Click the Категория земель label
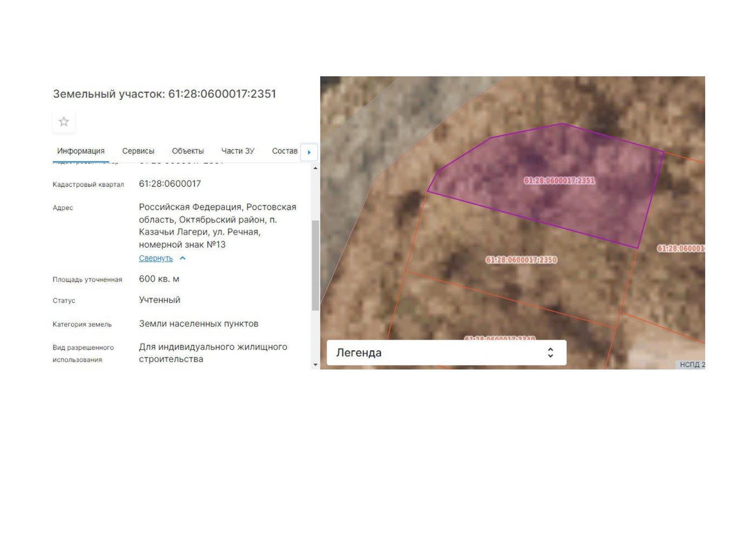 (82, 324)
